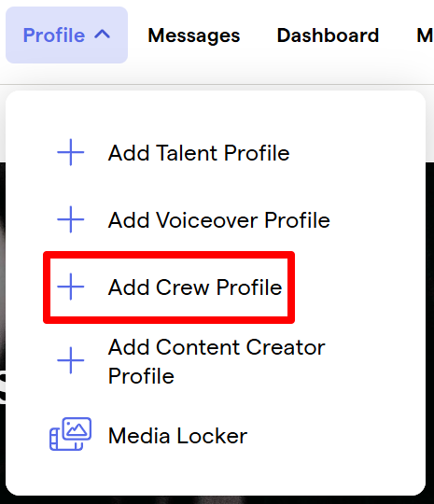Click the cut-off nav item after Dashboard
434x504 pixels.
(x=425, y=35)
